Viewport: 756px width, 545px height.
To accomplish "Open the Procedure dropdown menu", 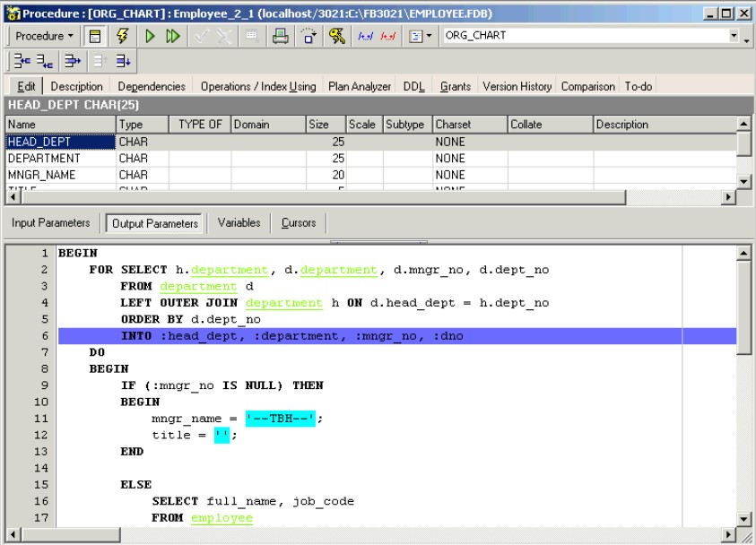I will click(x=44, y=36).
